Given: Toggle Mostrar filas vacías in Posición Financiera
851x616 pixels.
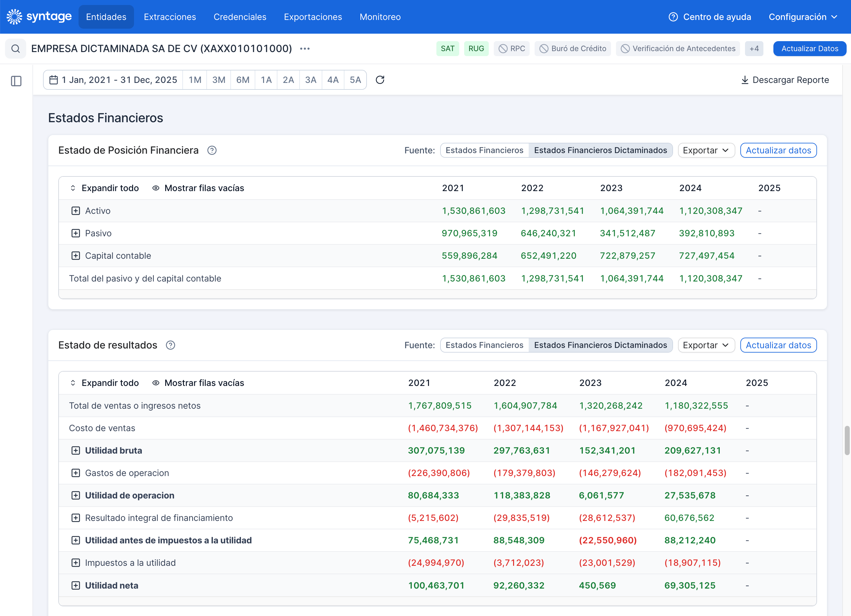Looking at the screenshot, I should (198, 188).
